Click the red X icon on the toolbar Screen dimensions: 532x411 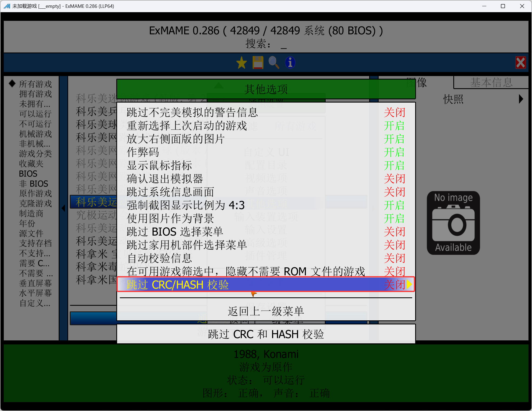point(521,63)
